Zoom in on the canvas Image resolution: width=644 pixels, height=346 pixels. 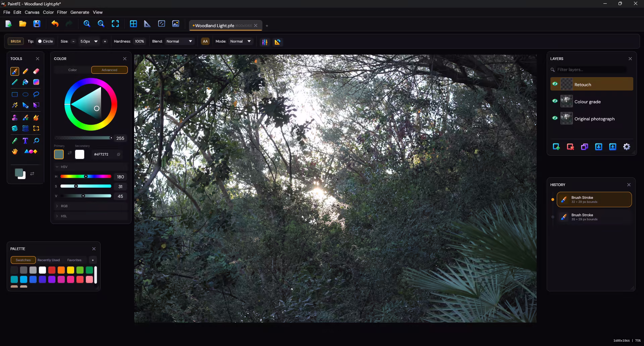pyautogui.click(x=87, y=24)
